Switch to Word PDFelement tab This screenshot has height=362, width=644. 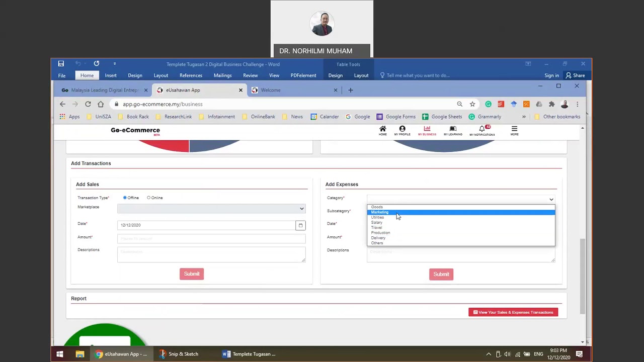303,75
